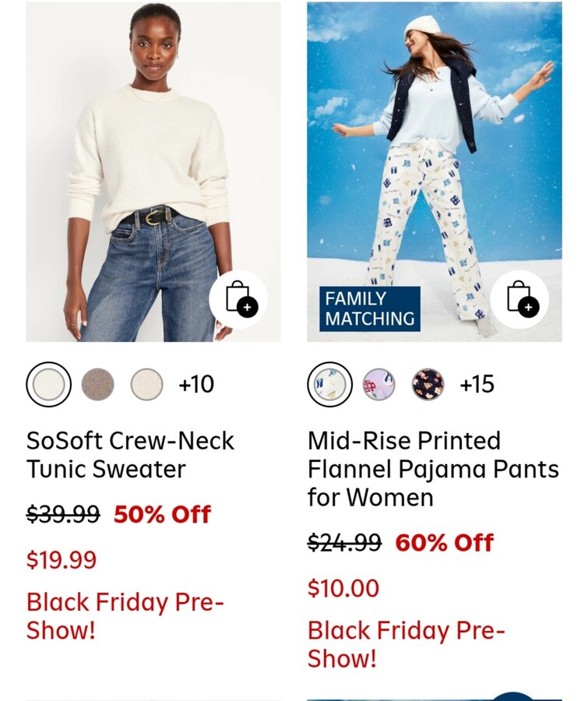Click the sweater's $19.99 sale price
This screenshot has height=701, width=588.
coord(62,560)
